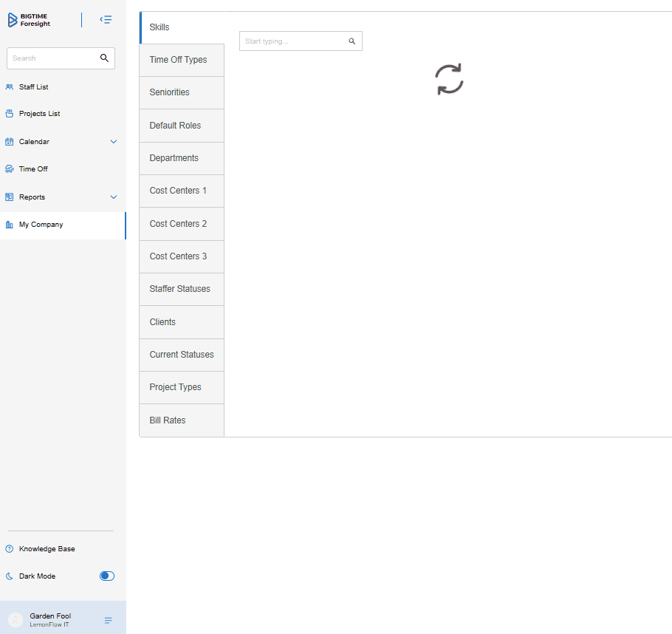The width and height of the screenshot is (672, 634).
Task: Click the Time Off icon in sidebar
Action: coord(10,169)
